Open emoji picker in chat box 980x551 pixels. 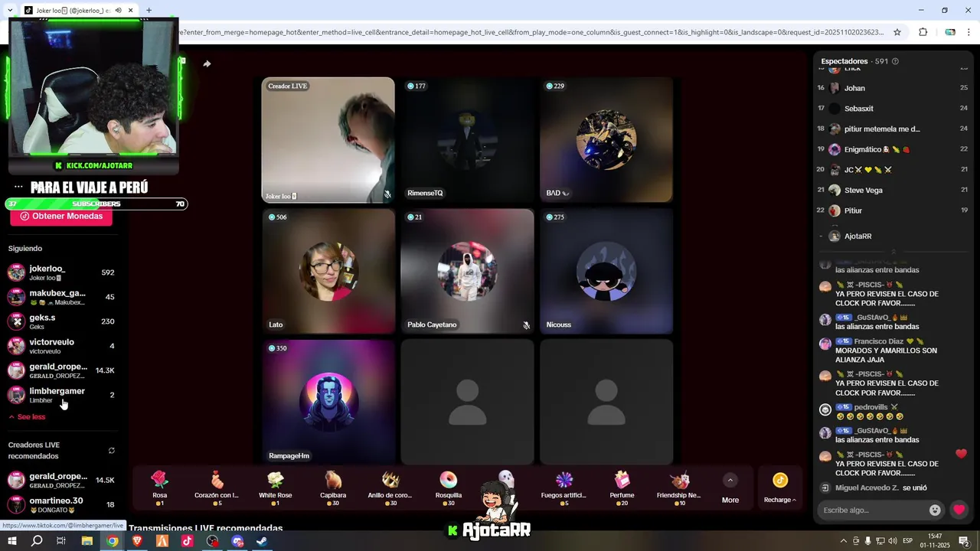[x=935, y=510]
